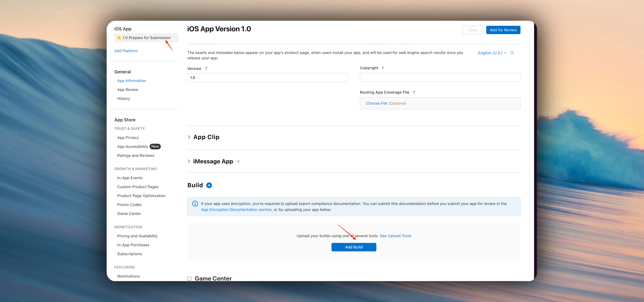Viewport: 644px width, 302px height.
Task: Click the Choose File link
Action: pos(376,103)
